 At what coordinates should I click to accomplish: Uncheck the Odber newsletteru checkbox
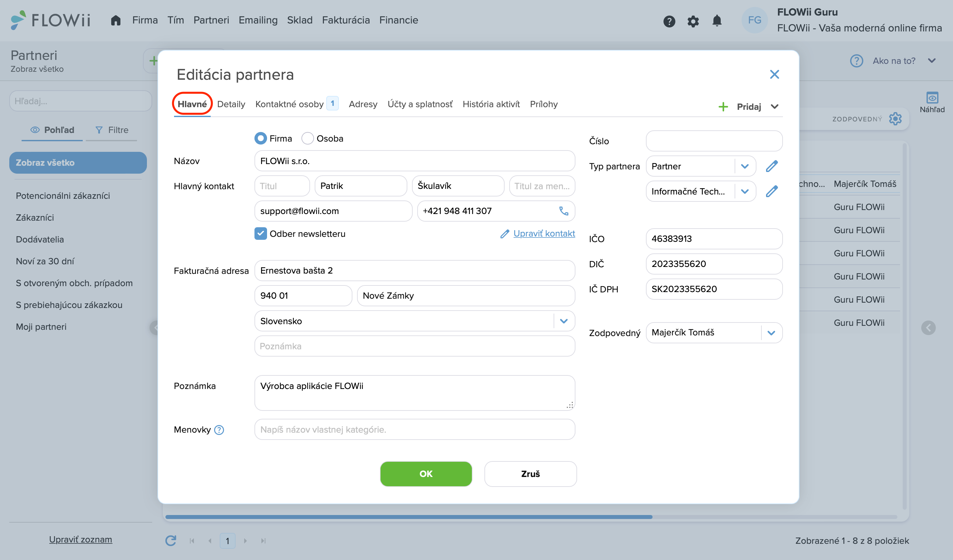260,234
